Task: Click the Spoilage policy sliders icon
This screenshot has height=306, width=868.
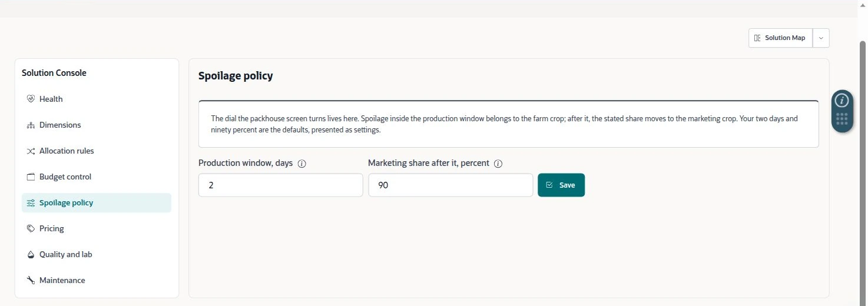Action: [x=31, y=202]
